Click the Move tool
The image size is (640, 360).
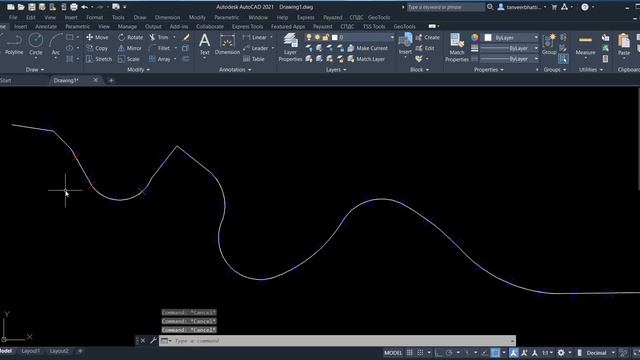(x=97, y=37)
